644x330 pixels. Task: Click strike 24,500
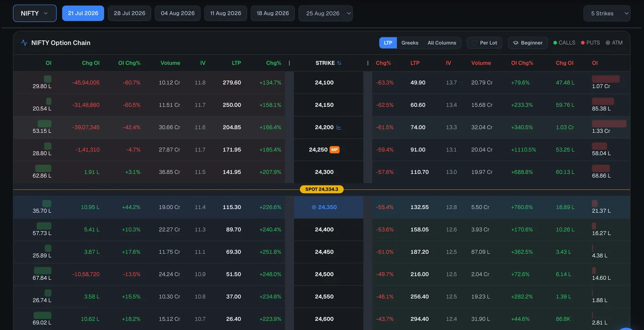pyautogui.click(x=324, y=274)
